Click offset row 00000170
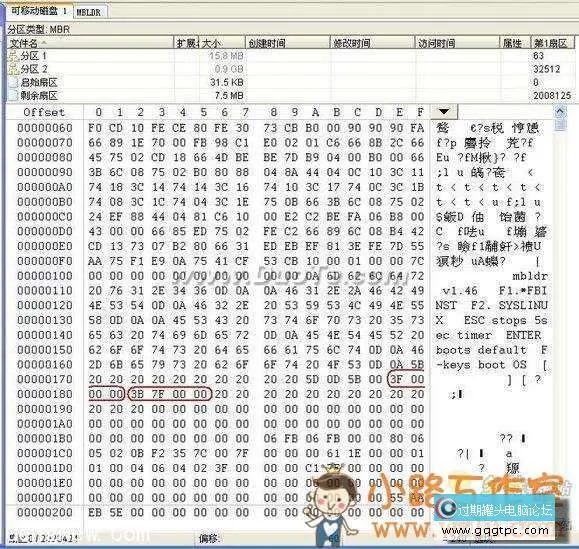This screenshot has height=549, width=579. (x=45, y=380)
